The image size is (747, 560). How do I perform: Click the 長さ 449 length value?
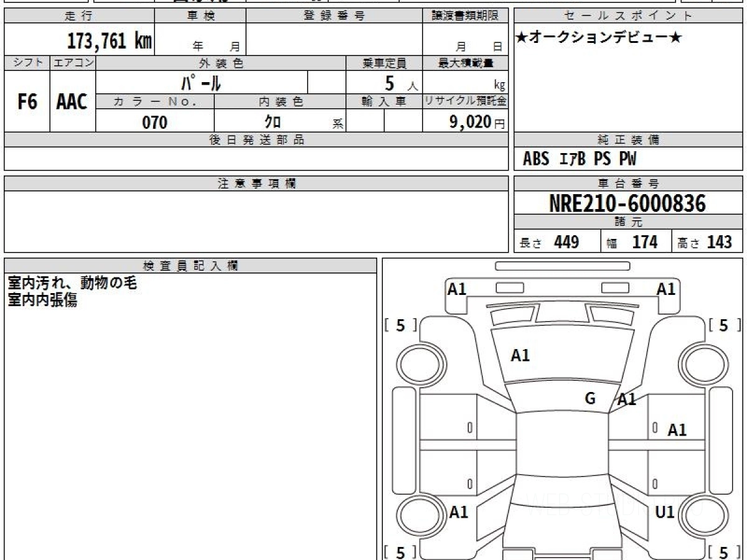point(550,242)
